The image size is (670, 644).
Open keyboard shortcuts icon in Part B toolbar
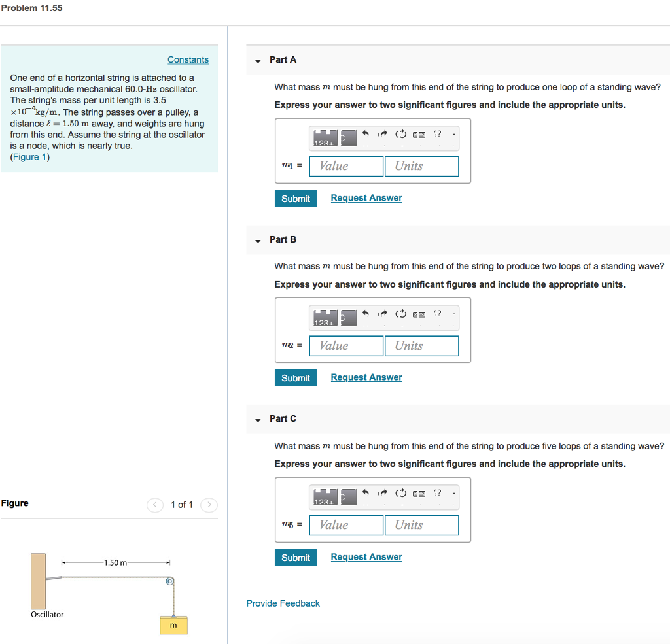point(419,313)
